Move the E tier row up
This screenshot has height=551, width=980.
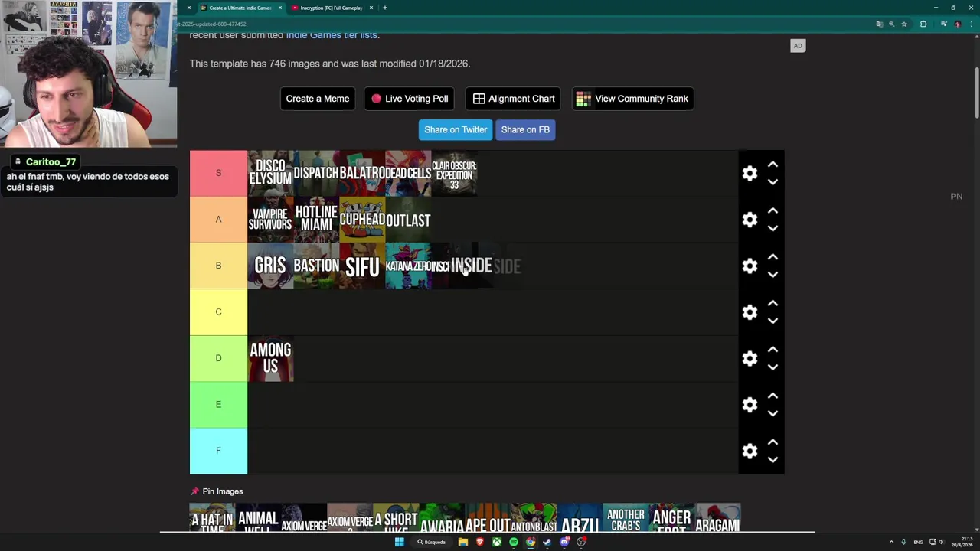(x=773, y=396)
